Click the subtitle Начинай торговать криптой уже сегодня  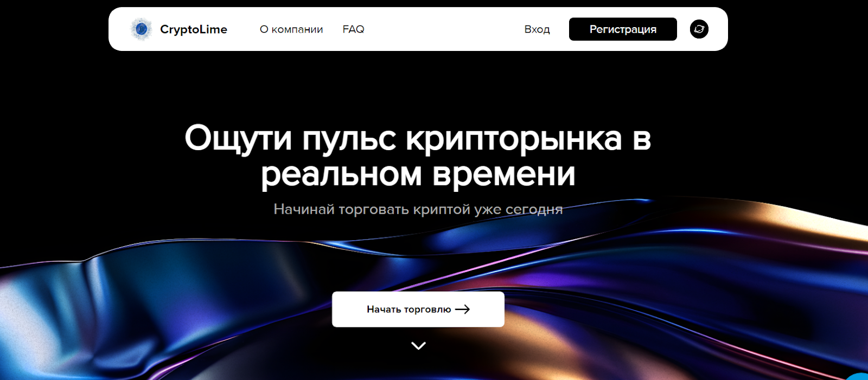[x=418, y=209]
